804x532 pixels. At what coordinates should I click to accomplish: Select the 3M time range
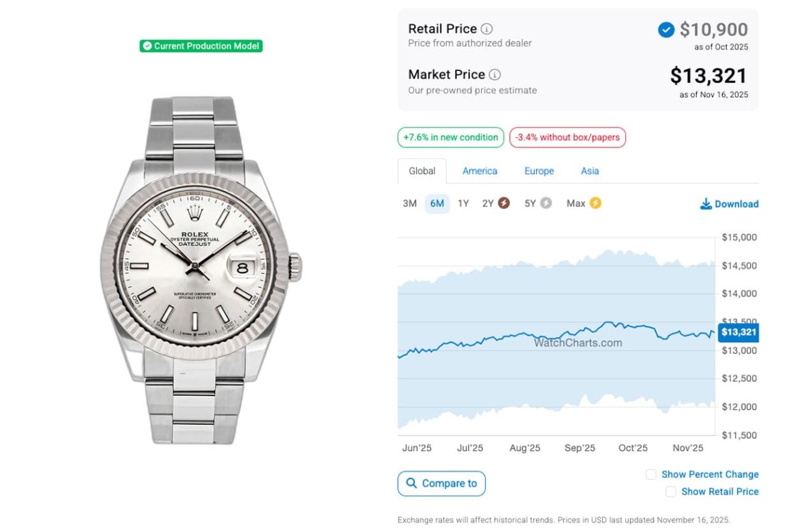pyautogui.click(x=409, y=204)
